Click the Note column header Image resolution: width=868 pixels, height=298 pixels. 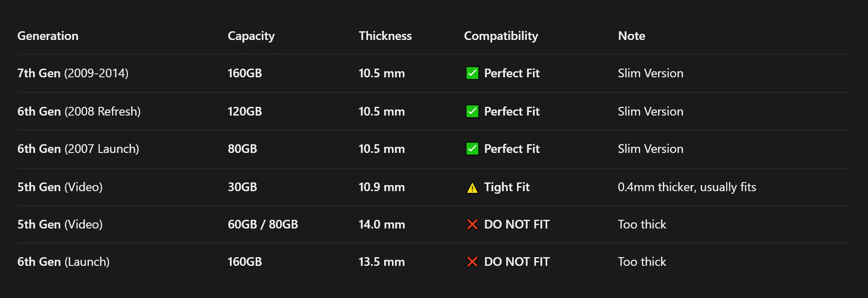(x=631, y=36)
